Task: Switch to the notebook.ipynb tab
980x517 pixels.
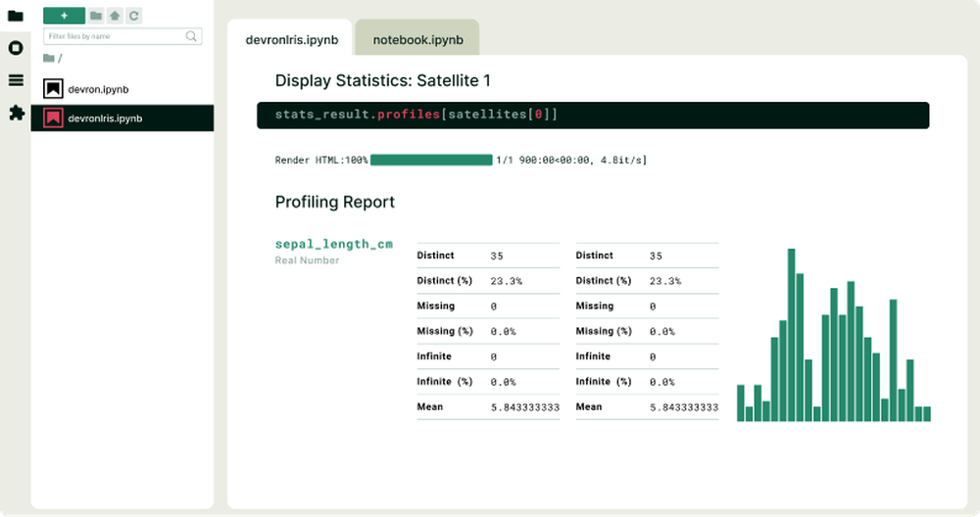Action: coord(417,39)
